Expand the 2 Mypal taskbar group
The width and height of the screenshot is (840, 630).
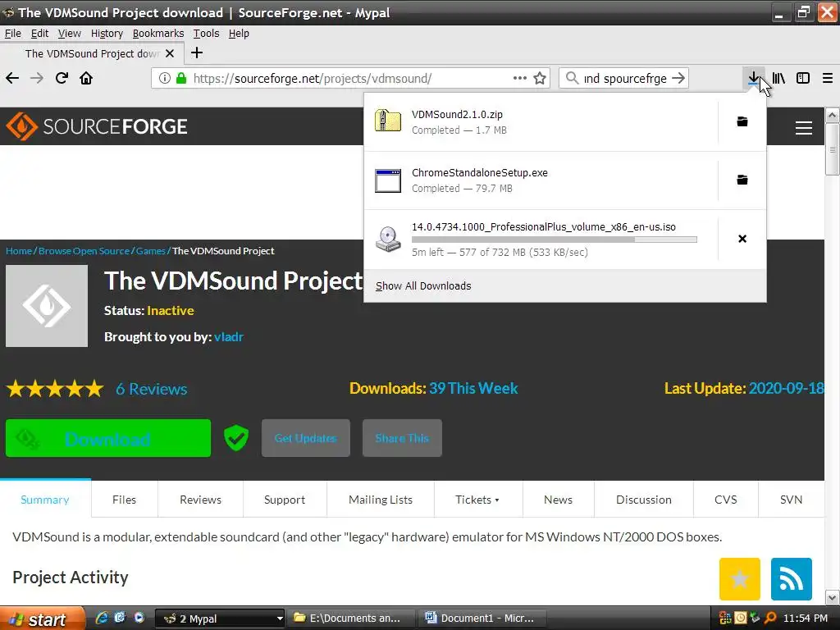[220, 619]
